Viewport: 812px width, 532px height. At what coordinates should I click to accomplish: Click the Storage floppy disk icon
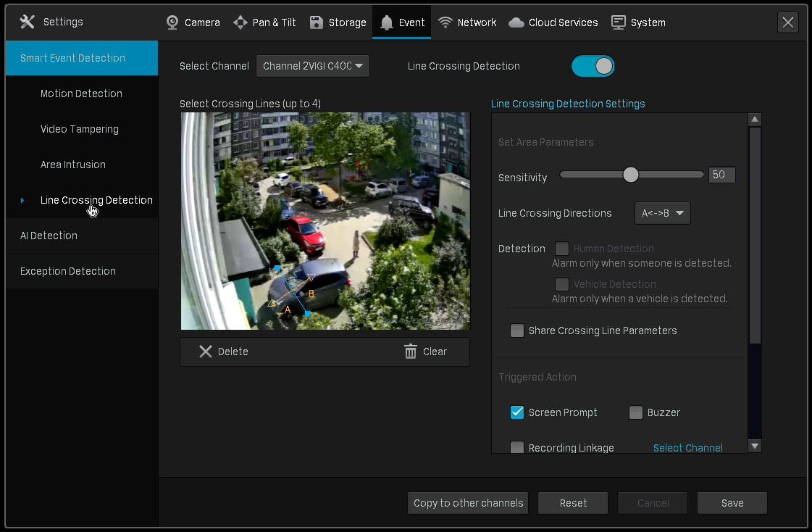point(316,22)
